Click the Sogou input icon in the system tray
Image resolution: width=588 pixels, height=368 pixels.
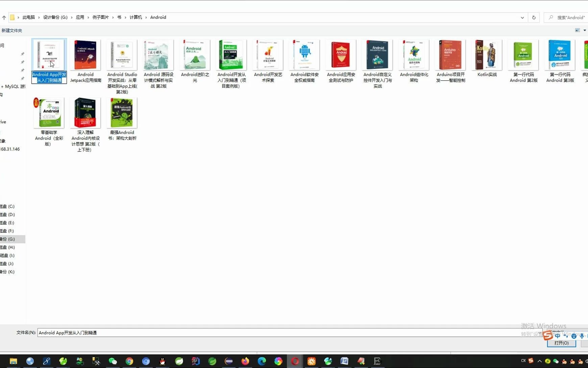click(547, 335)
